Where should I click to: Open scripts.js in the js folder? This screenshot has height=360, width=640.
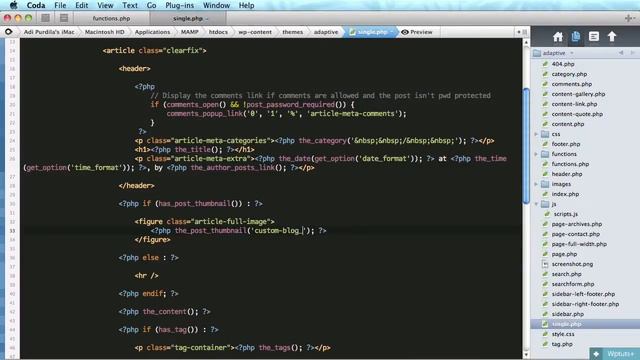pyautogui.click(x=565, y=214)
